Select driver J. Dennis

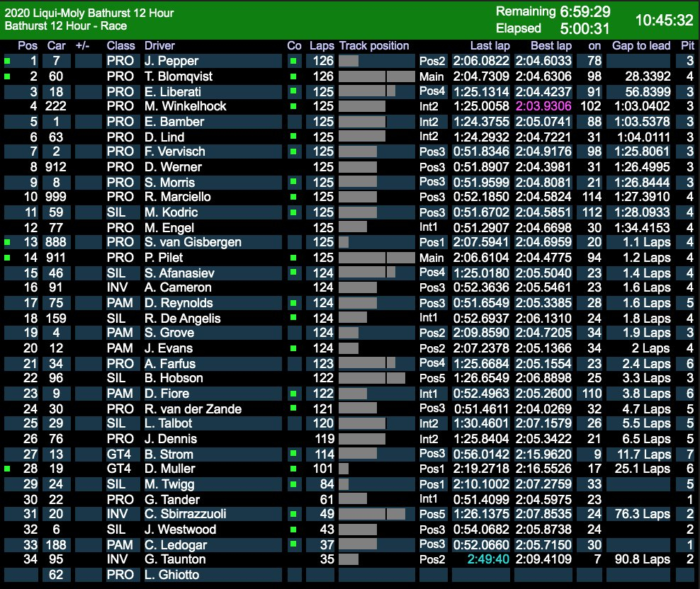tap(171, 439)
